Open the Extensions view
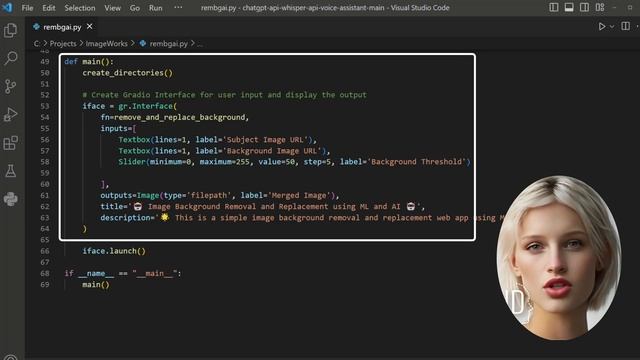The width and height of the screenshot is (640, 360). (x=11, y=143)
